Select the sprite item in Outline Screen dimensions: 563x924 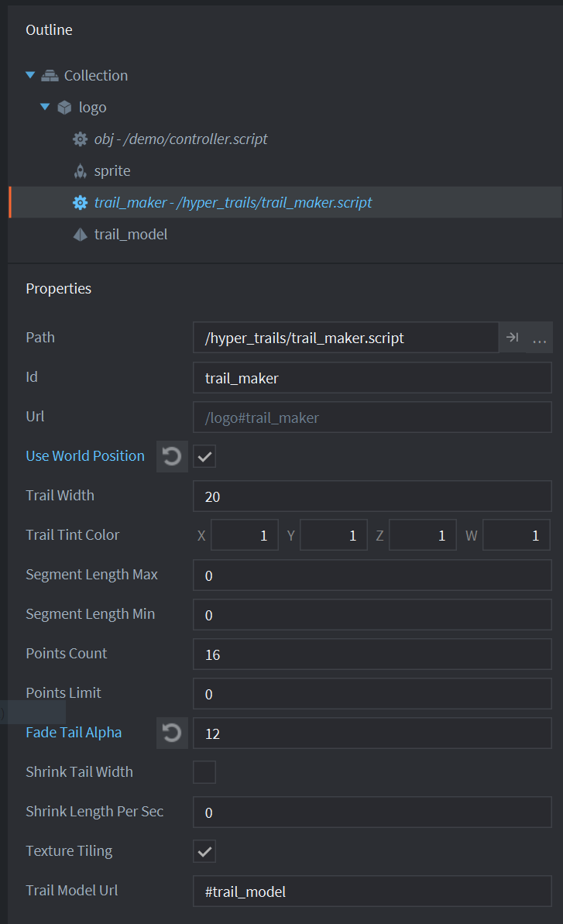(x=112, y=171)
